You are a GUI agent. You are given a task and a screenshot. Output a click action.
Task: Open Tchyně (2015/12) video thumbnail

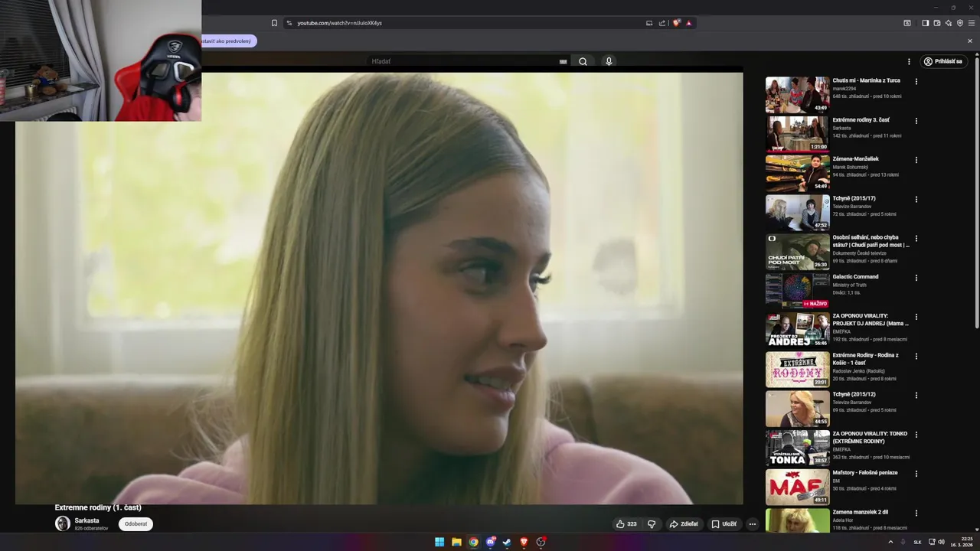[x=797, y=409]
